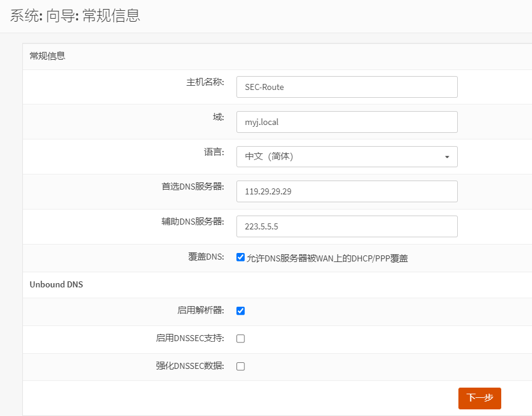Click the caret arrow on language selector
This screenshot has height=416, width=532.
tap(447, 157)
